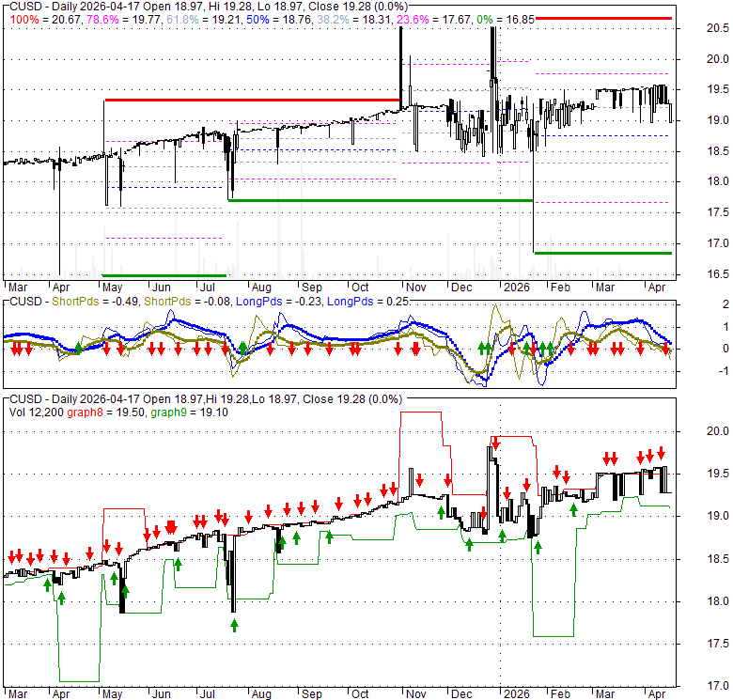Click the Vol chart's CUSD Daily title text
This screenshot has width=733, height=700.
click(x=206, y=399)
